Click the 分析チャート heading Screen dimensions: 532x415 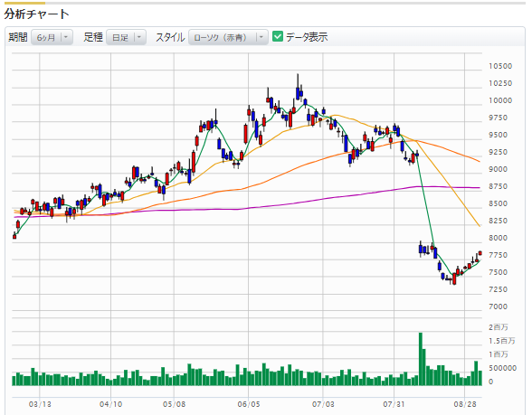36,14
